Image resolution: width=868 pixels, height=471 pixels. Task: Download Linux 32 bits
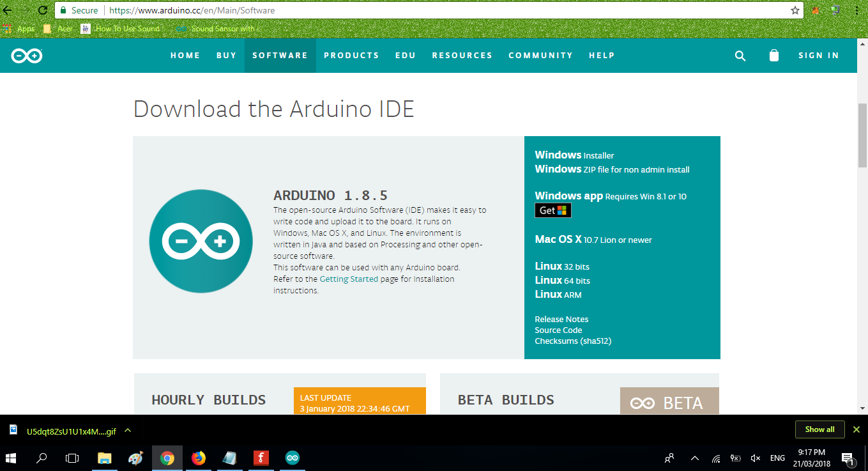562,266
